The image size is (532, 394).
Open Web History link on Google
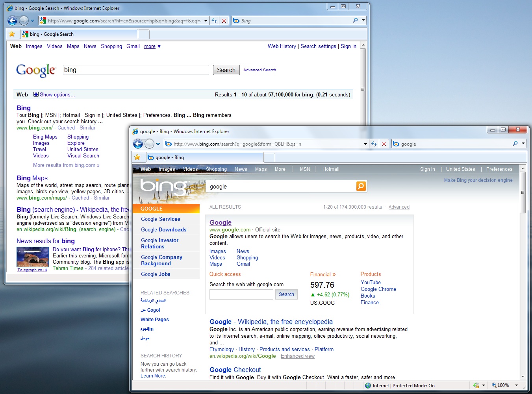(282, 46)
